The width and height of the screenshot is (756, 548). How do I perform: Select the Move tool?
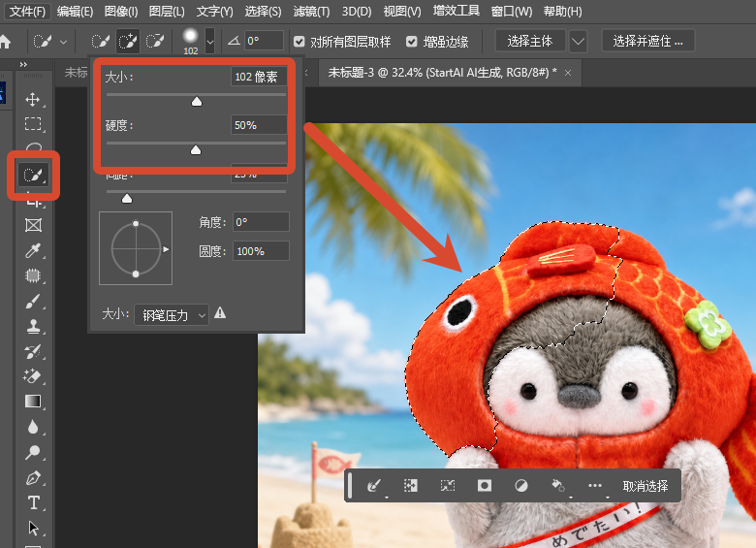tap(33, 99)
